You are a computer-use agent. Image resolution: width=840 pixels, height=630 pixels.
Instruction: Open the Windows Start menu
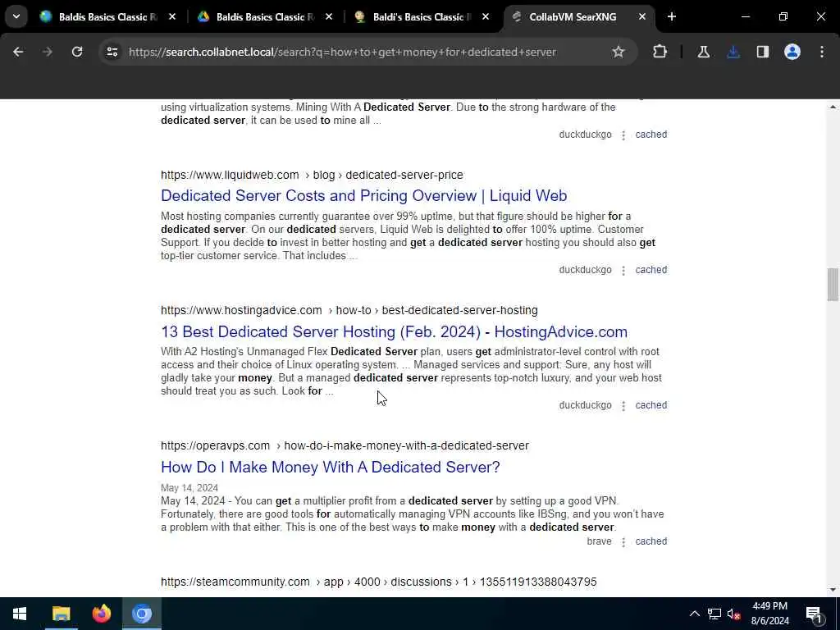point(20,614)
